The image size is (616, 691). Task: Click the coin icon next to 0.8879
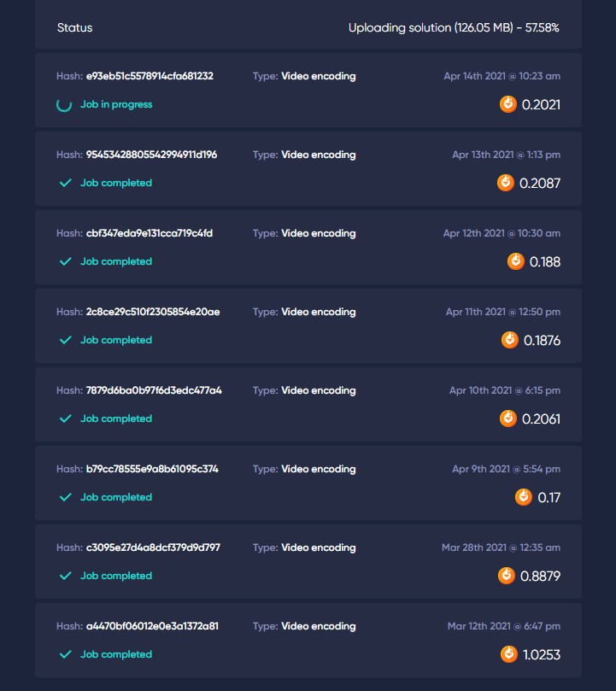506,576
